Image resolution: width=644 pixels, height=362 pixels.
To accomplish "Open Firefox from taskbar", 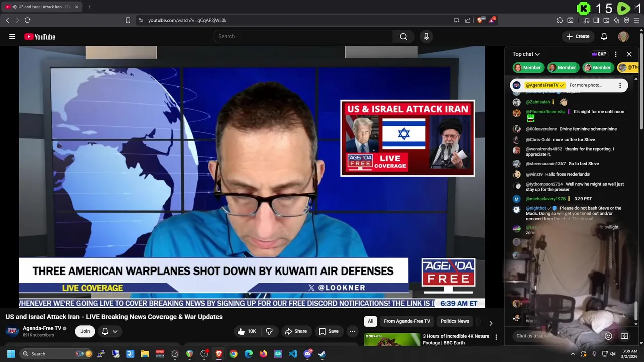I will (x=263, y=354).
